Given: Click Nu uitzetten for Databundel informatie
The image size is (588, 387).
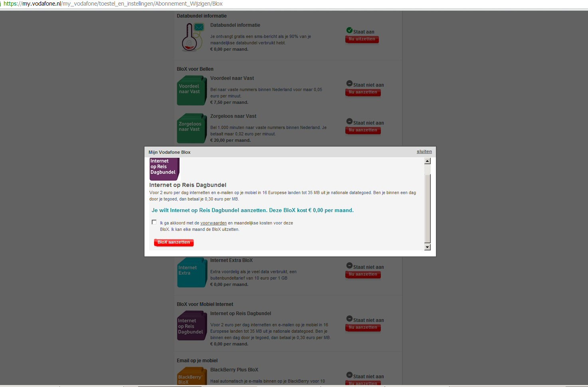Looking at the screenshot, I should click(x=362, y=39).
